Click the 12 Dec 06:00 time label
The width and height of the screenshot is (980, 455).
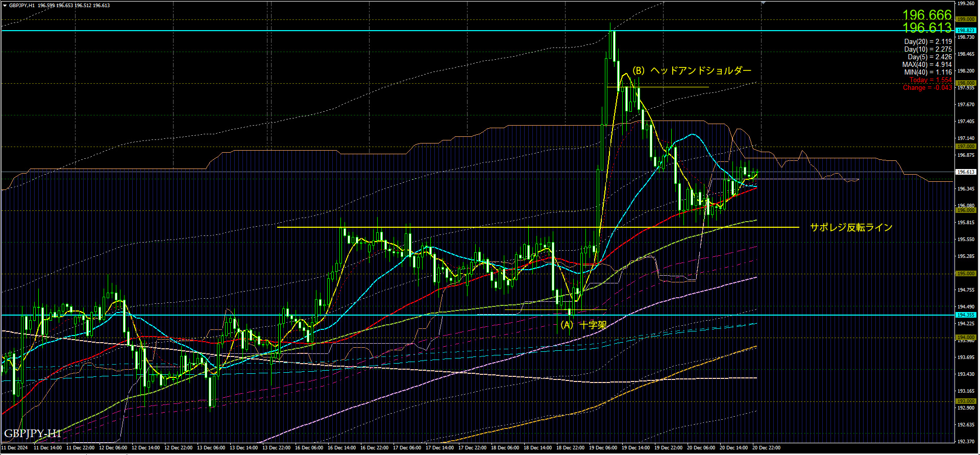pos(113,448)
